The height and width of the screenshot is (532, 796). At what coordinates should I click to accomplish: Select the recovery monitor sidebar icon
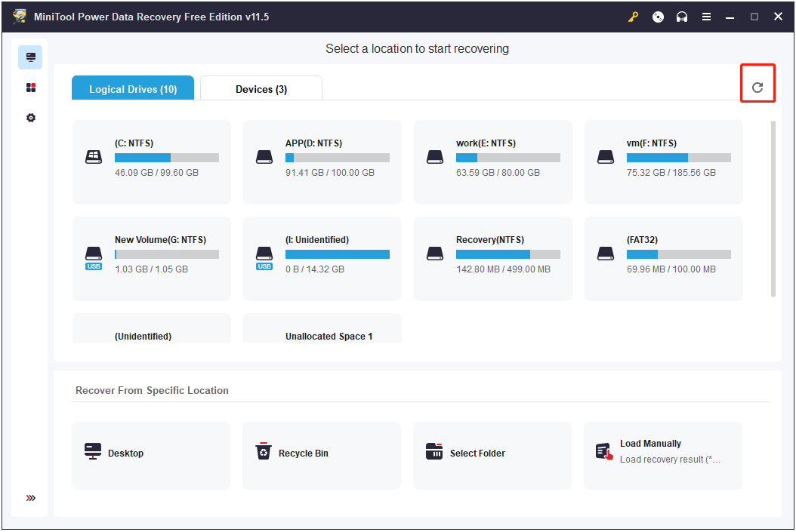(x=31, y=57)
